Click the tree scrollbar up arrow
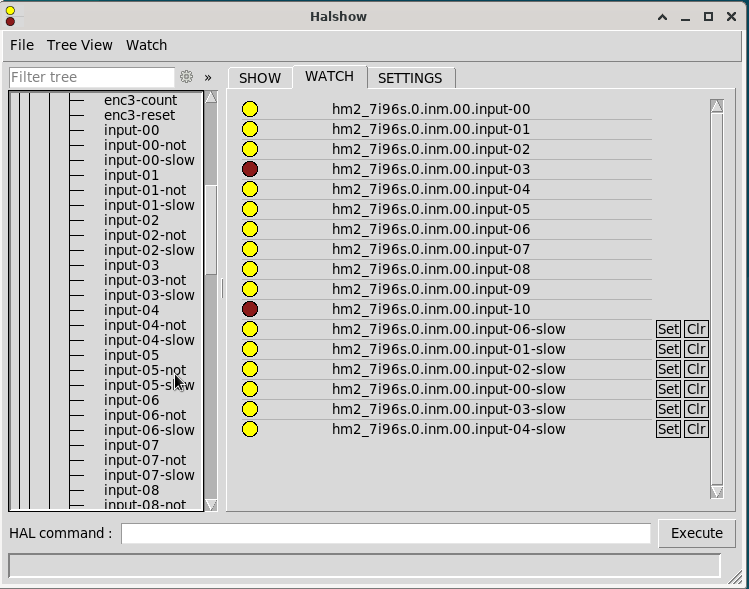The image size is (749, 589). [x=211, y=97]
